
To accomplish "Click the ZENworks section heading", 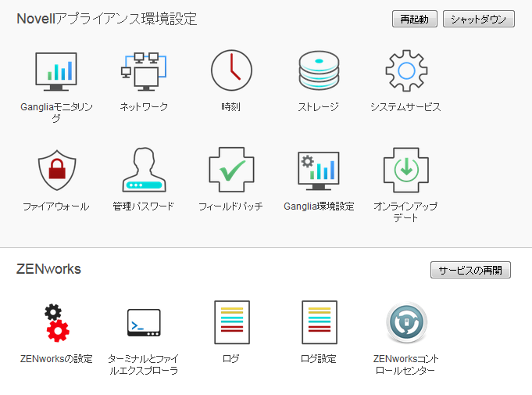I will 48,269.
